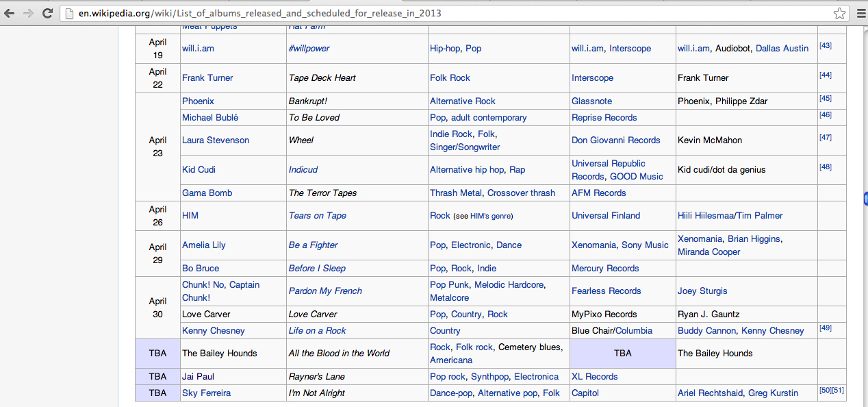Open the Reprise Records label link
Screen dimensions: 868x407
[604, 118]
